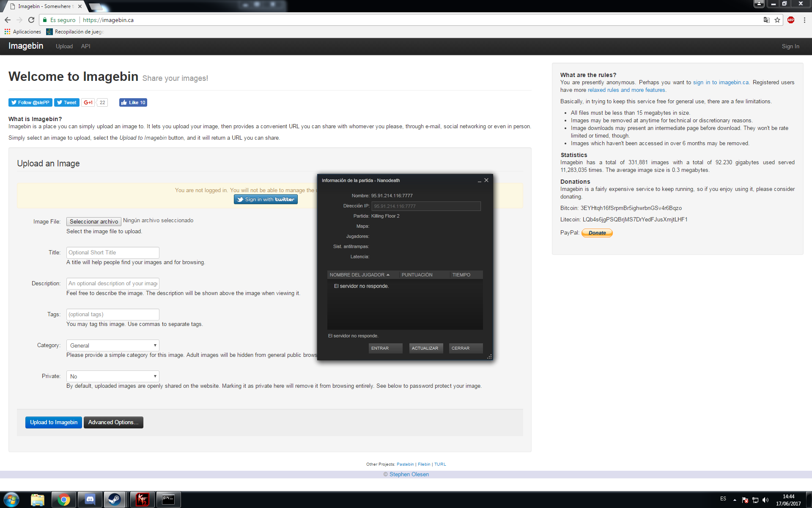Click Sign in with Twitter button
This screenshot has height=508, width=812.
point(266,199)
